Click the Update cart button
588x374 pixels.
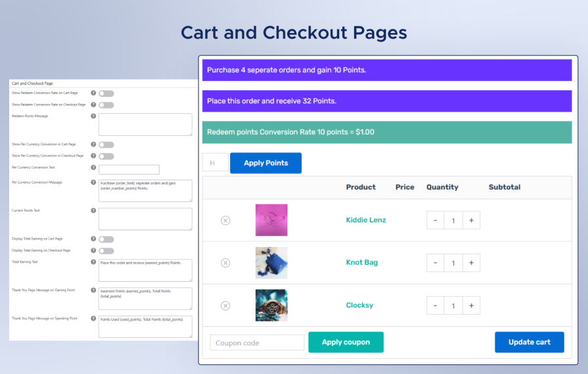pyautogui.click(x=529, y=342)
